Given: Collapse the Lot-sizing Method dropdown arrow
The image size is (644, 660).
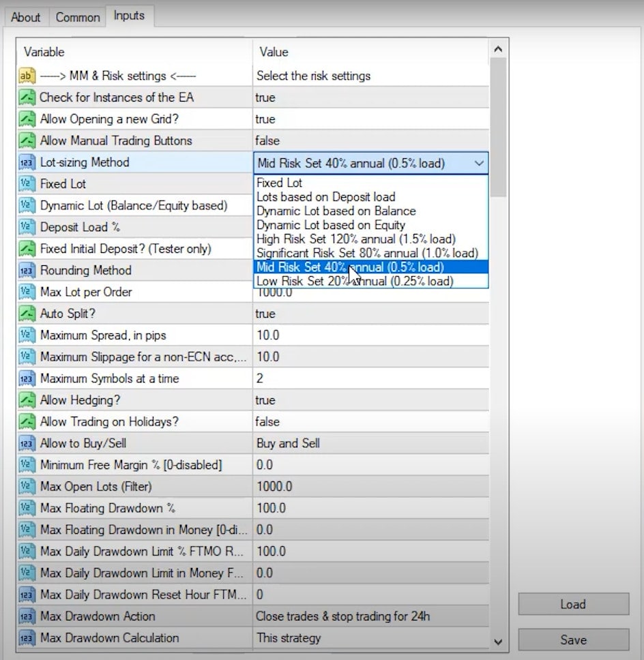Looking at the screenshot, I should pos(479,163).
